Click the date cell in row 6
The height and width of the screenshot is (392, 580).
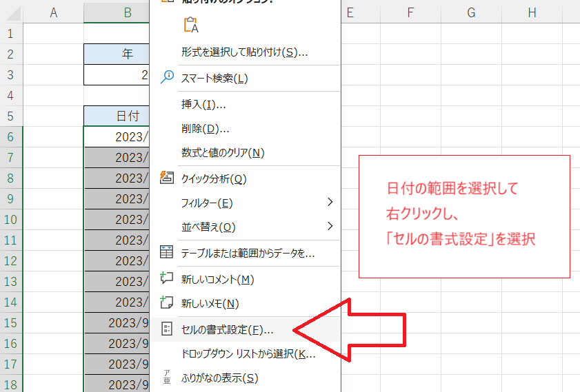(x=117, y=137)
